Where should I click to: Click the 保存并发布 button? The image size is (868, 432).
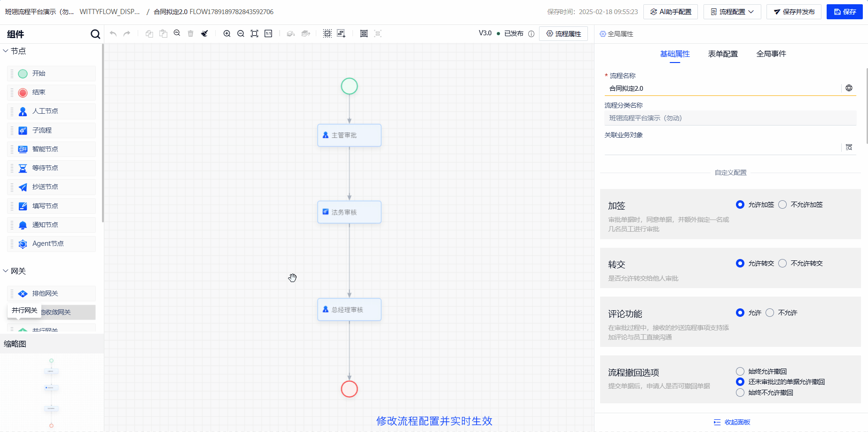tap(794, 12)
